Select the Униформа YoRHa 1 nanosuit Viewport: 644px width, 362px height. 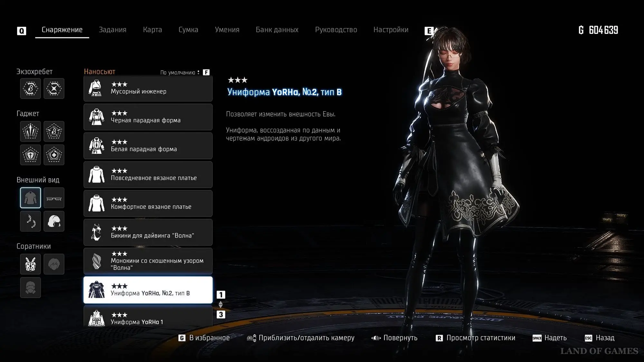tap(148, 317)
